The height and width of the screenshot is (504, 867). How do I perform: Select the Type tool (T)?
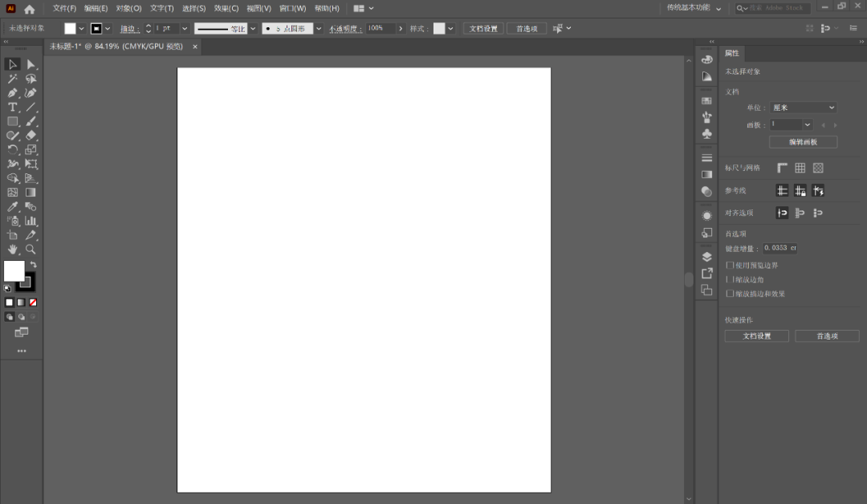[x=13, y=107]
